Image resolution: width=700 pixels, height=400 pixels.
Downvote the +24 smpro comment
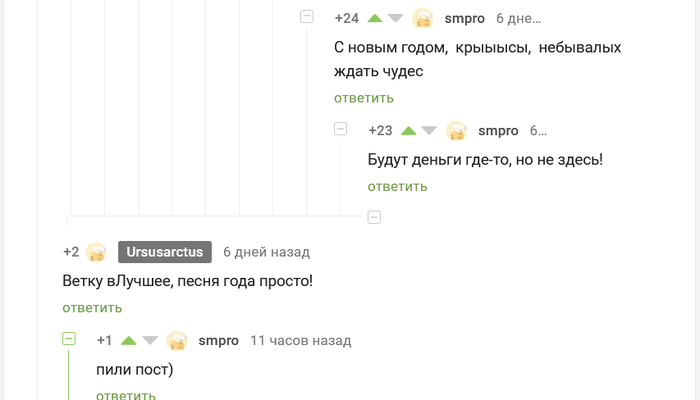(x=396, y=18)
